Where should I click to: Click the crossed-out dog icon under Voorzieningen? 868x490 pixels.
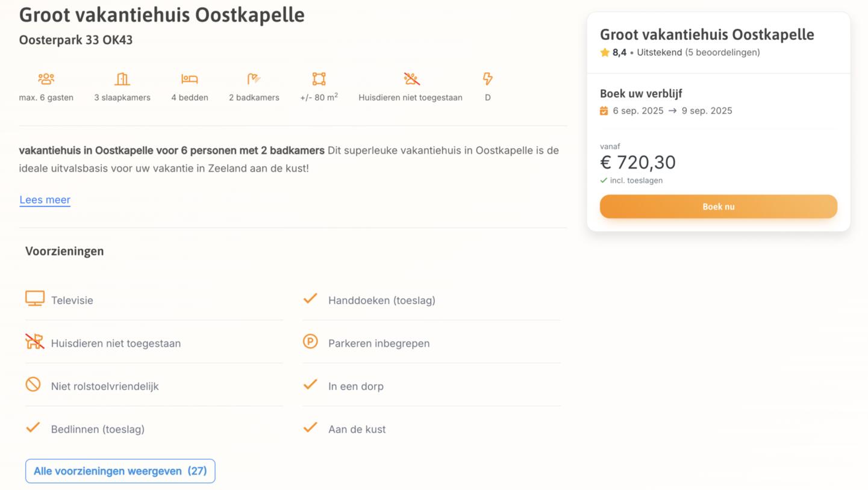click(35, 341)
